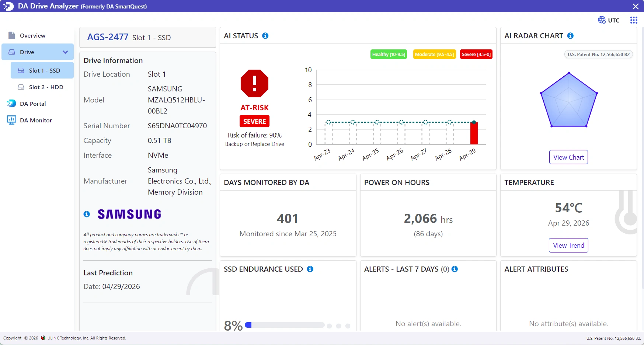Open DA Monitor from sidebar

[38, 120]
